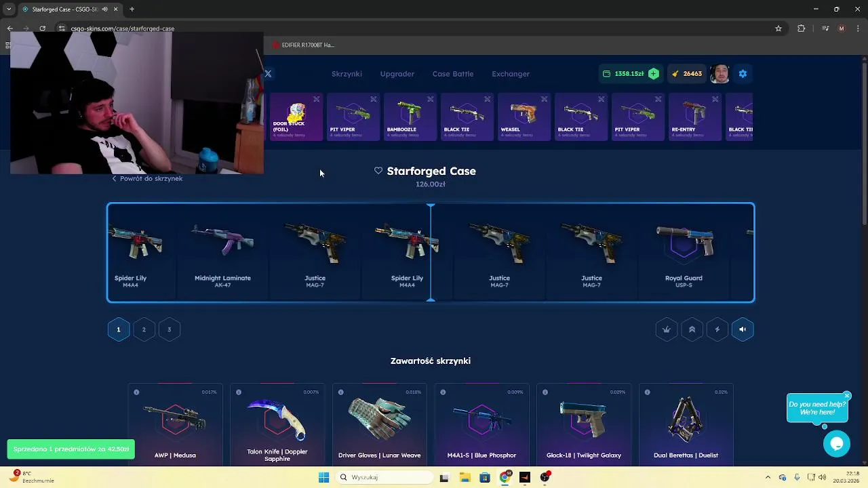The height and width of the screenshot is (488, 868).
Task: Click the Bamboozle live drop card
Action: 410,117
